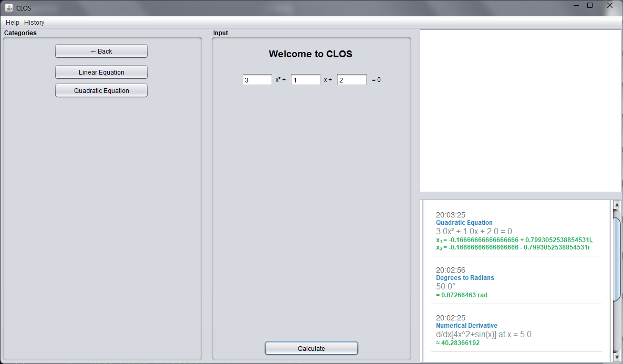Maximize the CLOS window
The width and height of the screenshot is (623, 364).
pyautogui.click(x=590, y=5)
